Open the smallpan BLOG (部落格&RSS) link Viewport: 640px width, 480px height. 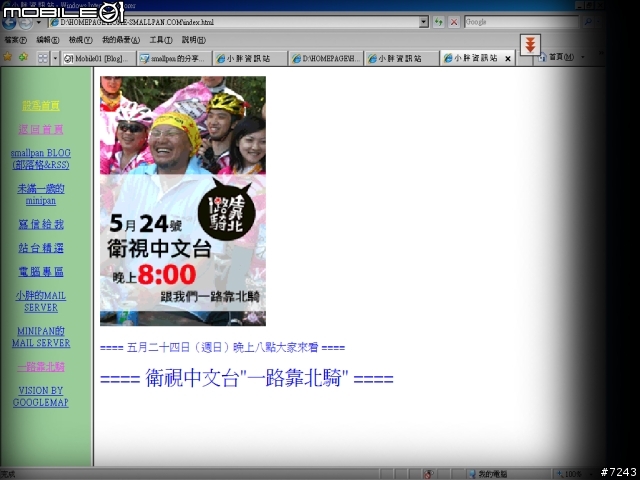tap(41, 159)
